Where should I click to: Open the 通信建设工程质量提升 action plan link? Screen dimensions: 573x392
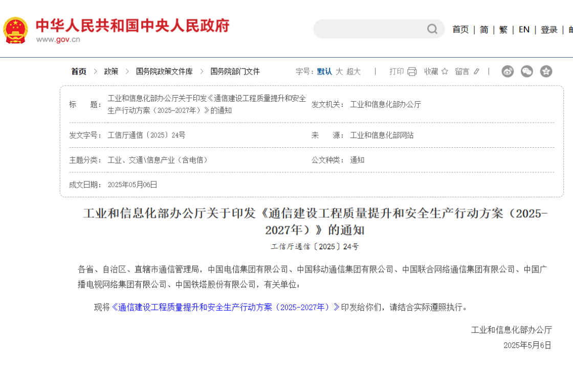coord(225,307)
